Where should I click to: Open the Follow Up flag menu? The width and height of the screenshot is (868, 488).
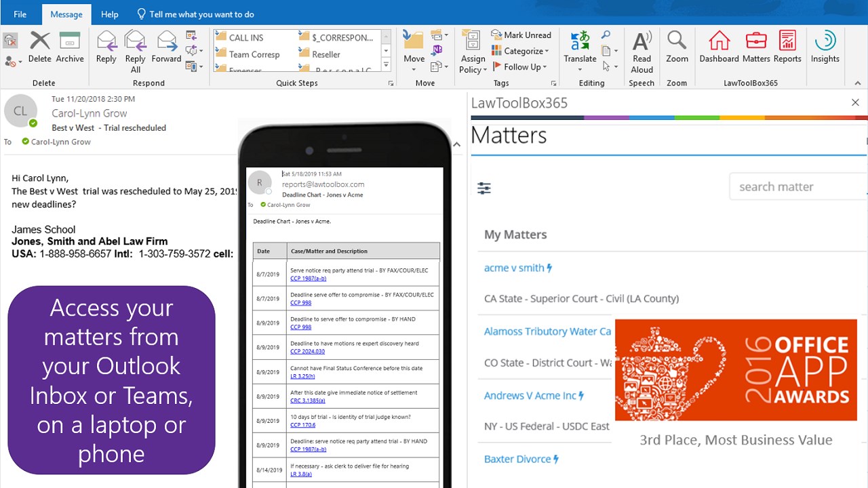tap(519, 66)
